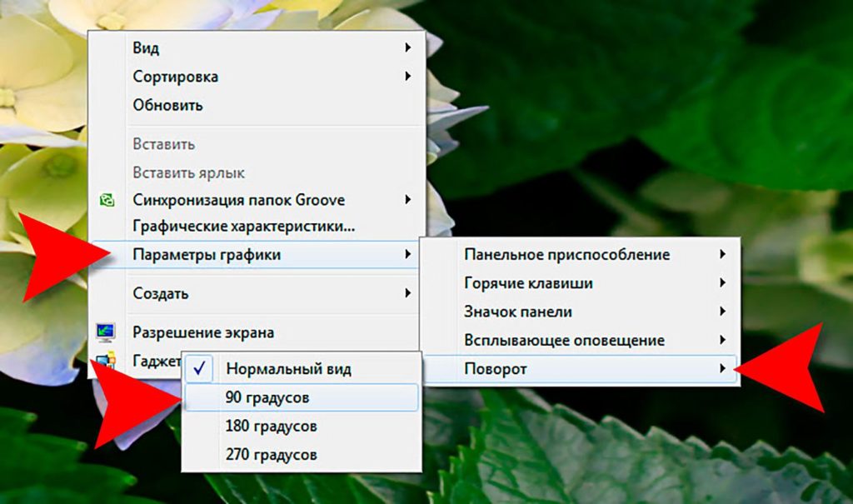Open Параметры графики menu item

pyautogui.click(x=207, y=255)
